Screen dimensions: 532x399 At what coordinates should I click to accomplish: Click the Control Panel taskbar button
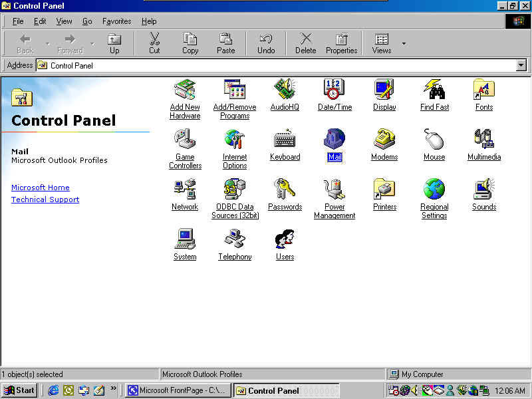point(287,390)
